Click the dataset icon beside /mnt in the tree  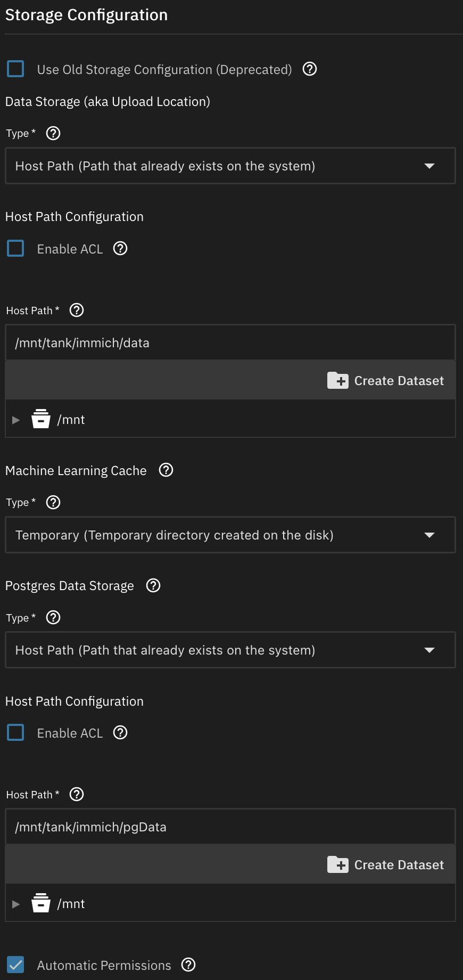(41, 419)
